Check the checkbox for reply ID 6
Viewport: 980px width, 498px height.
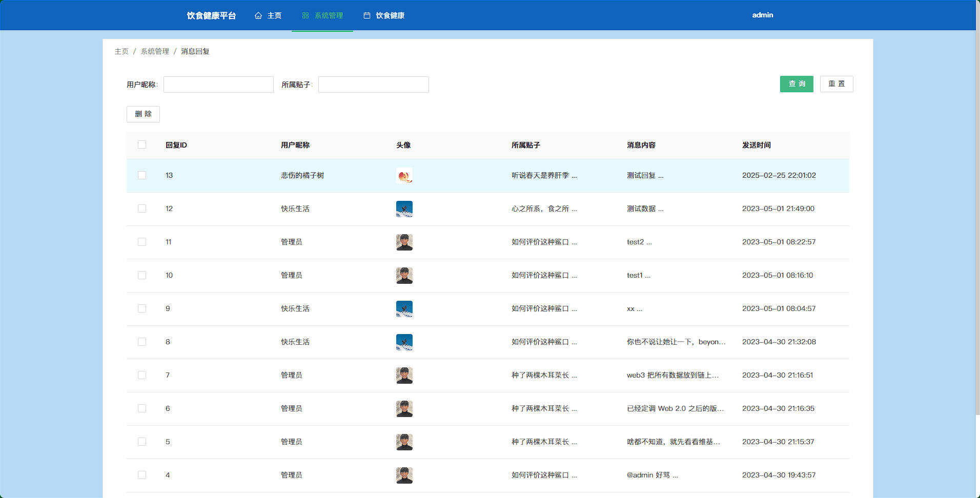click(x=142, y=408)
